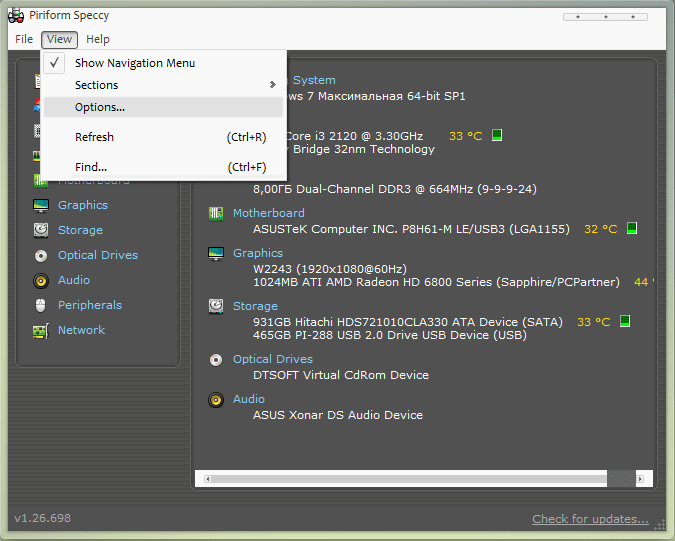
Task: Click horizontal scrollbar right arrow
Action: [x=640, y=479]
